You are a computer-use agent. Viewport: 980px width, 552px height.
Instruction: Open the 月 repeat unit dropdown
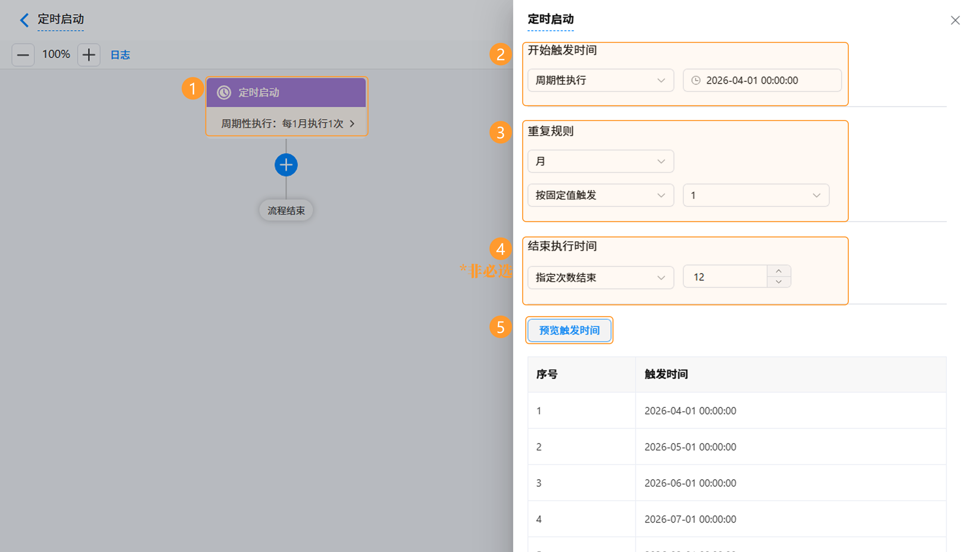click(x=601, y=161)
